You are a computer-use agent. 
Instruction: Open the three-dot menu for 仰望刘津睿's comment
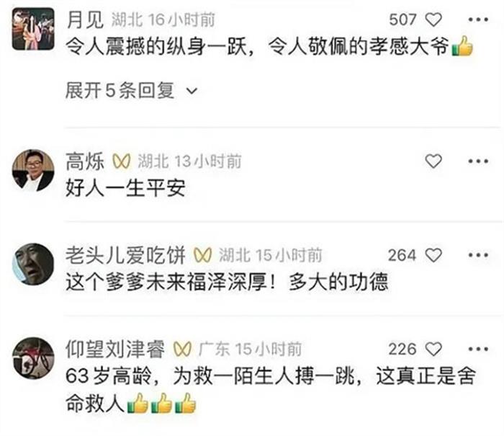click(x=478, y=349)
